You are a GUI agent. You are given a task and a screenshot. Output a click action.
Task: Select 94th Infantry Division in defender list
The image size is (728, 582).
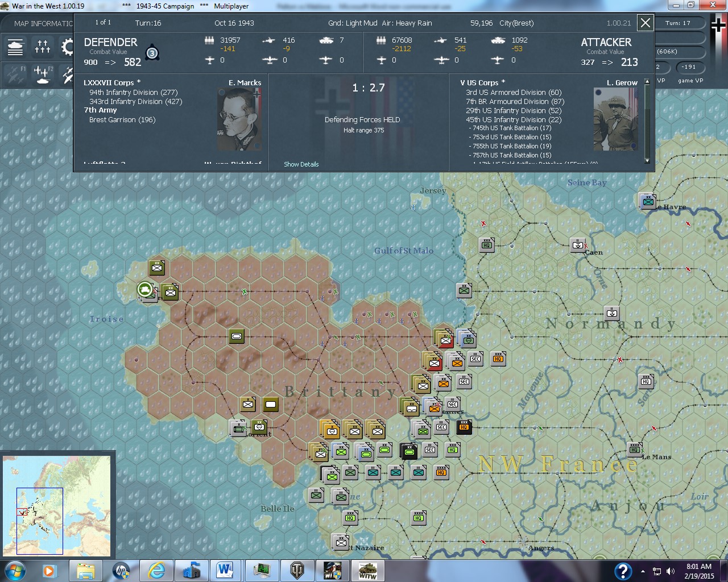click(134, 93)
